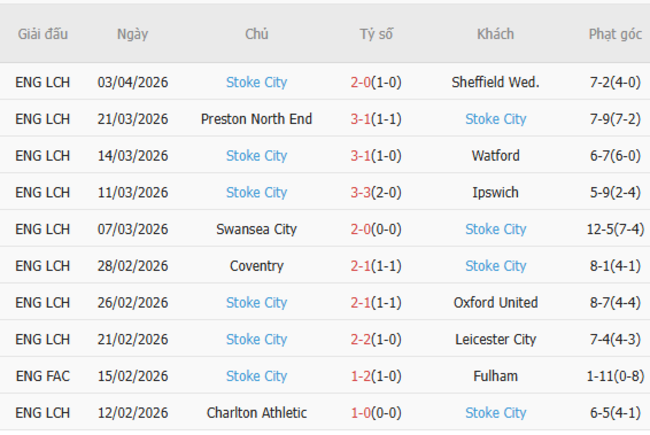Select the ENG FAC league label

42,376
